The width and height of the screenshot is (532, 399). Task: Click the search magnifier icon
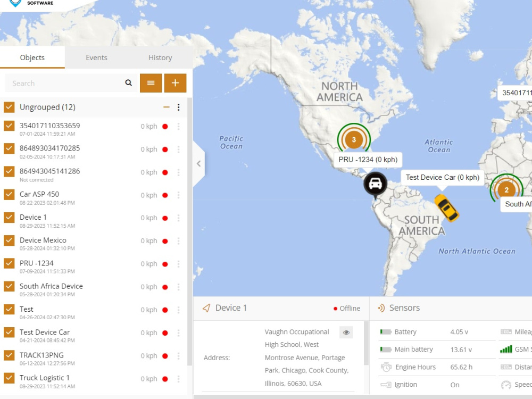pos(128,83)
